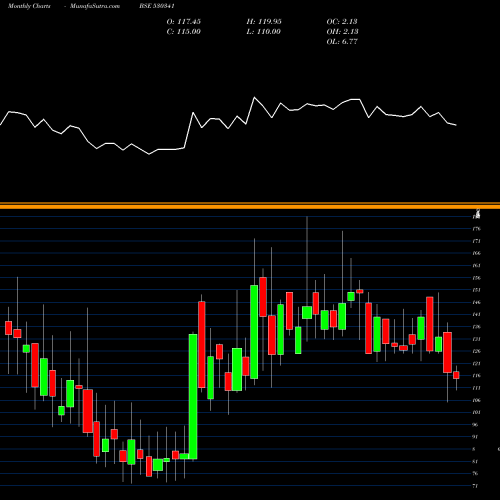Select the open value "O: 117.45"
Image resolution: width=500 pixels, height=500 pixels.
coord(184,22)
